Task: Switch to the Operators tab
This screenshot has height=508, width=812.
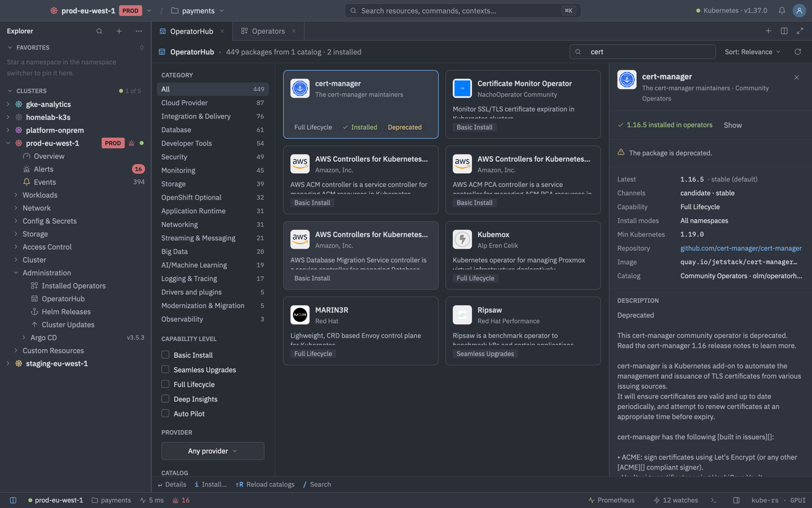Action: [268, 31]
